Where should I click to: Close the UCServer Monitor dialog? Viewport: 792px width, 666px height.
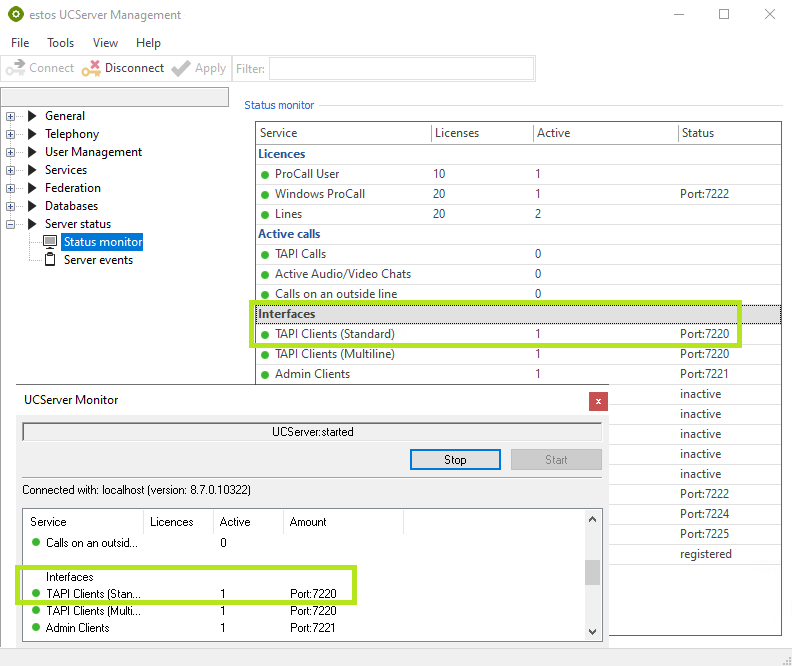pos(598,401)
